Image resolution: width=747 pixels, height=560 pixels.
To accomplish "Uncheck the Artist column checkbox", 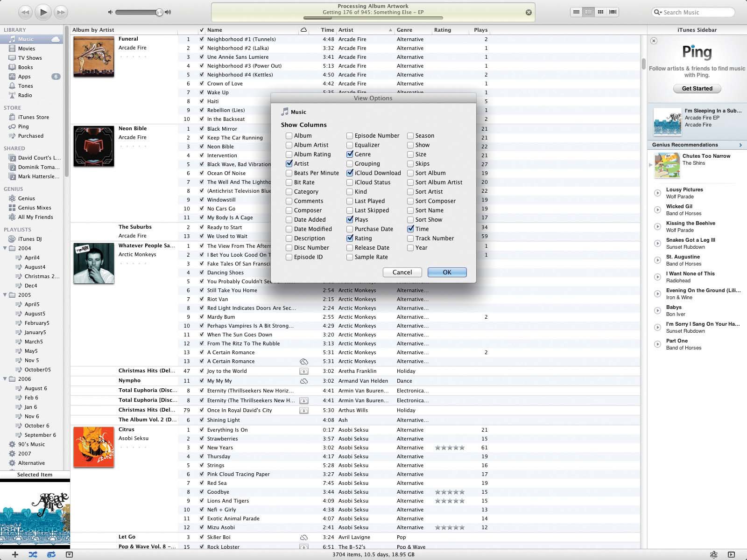I will [x=289, y=164].
